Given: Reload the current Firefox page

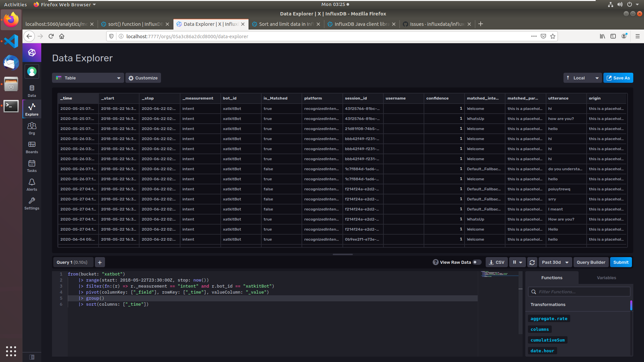Looking at the screenshot, I should pyautogui.click(x=51, y=36).
